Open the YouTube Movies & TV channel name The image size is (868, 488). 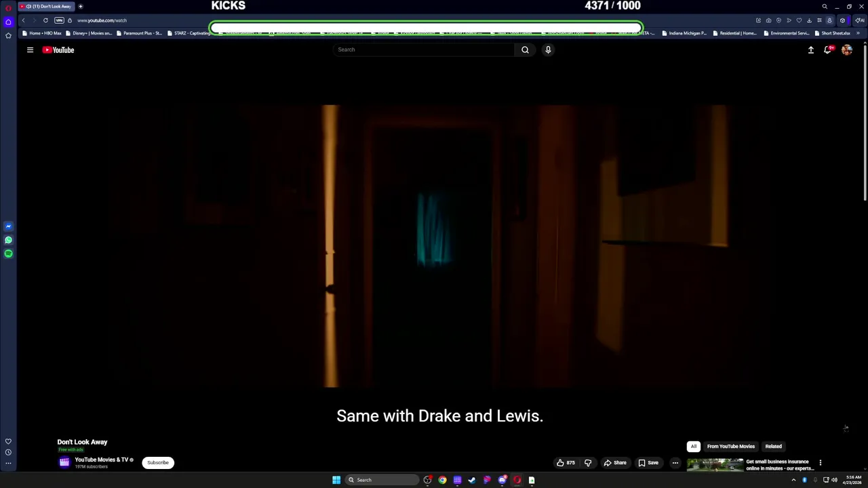[x=101, y=460]
